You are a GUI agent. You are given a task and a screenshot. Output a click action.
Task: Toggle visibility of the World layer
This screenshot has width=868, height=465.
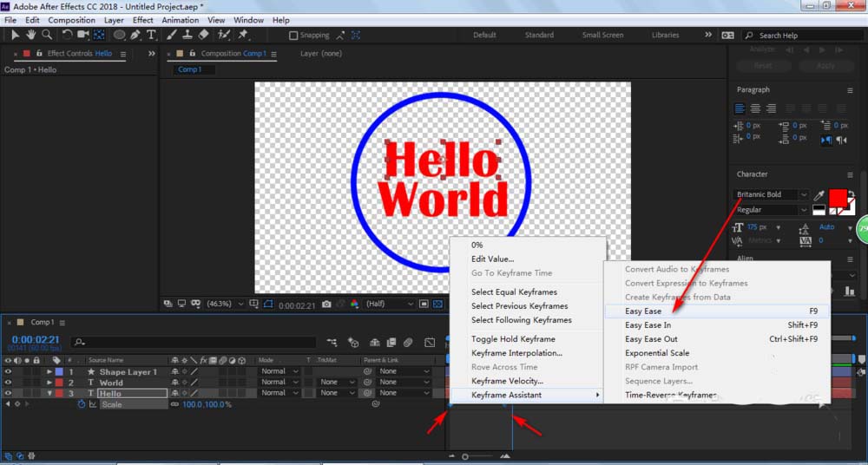(9, 383)
